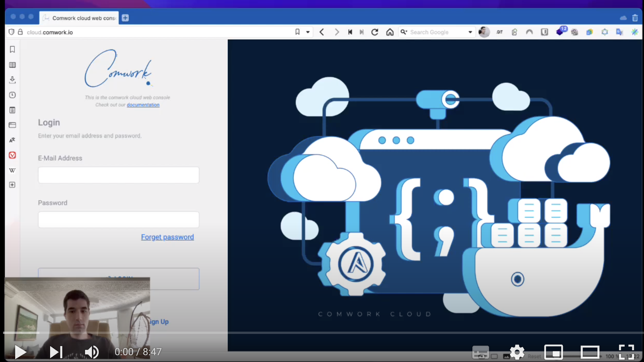This screenshot has width=644, height=362.
Task: Expand the address bar dropdown arrow
Action: 308,32
